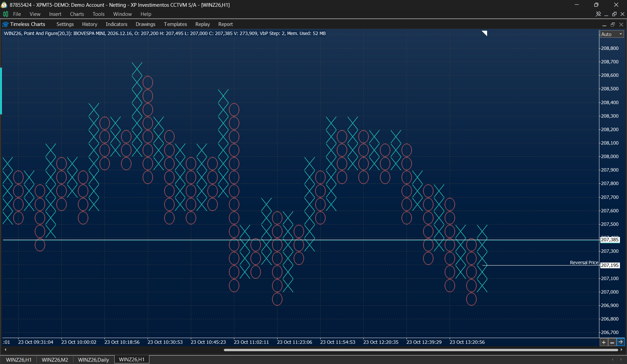Open the Templates menu

[x=175, y=24]
